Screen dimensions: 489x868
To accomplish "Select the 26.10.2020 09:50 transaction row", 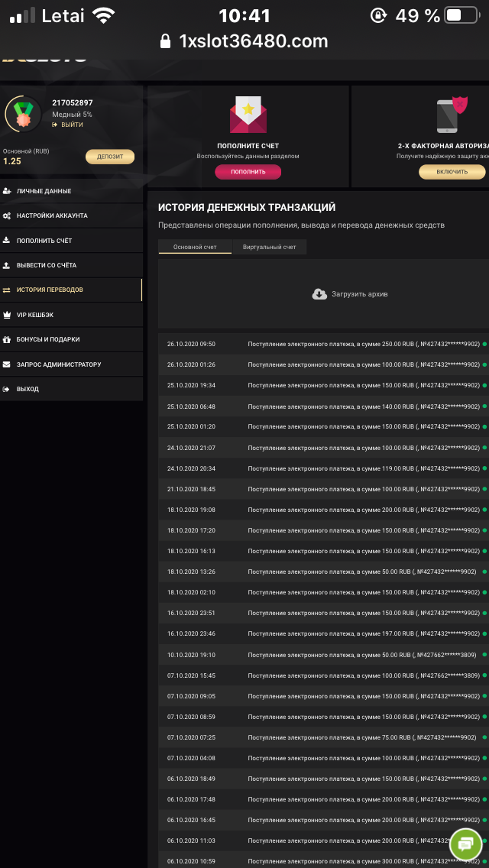I will pyautogui.click(x=321, y=344).
